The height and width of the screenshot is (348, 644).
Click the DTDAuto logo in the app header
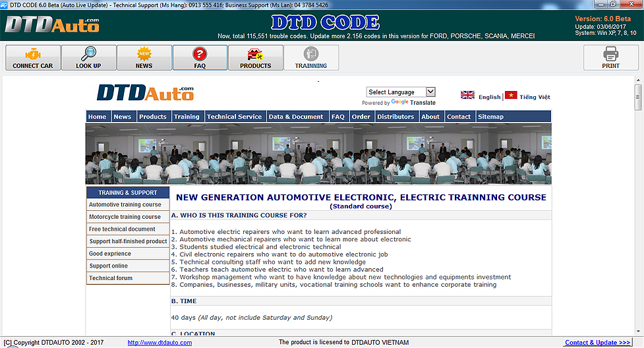[52, 24]
